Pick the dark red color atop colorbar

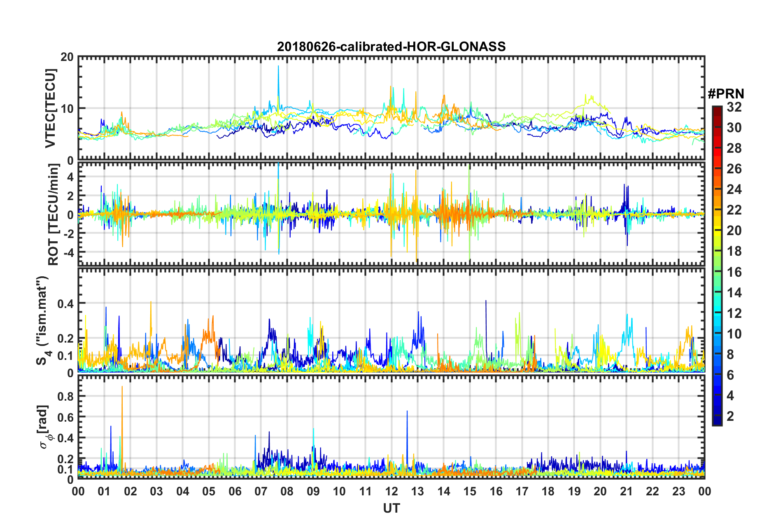click(x=717, y=110)
